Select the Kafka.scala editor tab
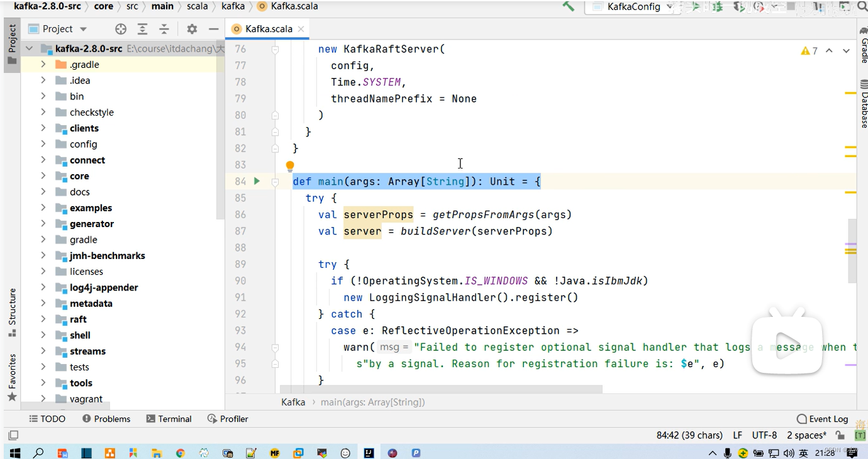The width and height of the screenshot is (868, 459). 269,29
